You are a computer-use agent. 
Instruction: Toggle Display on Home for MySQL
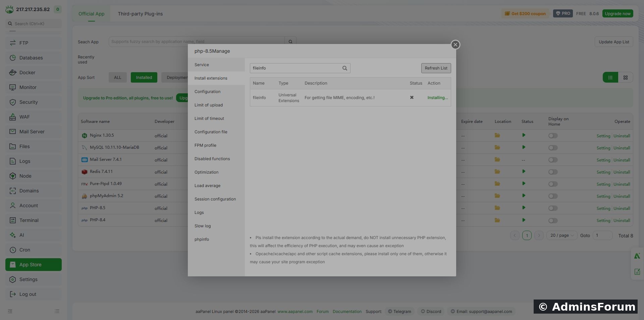(553, 148)
